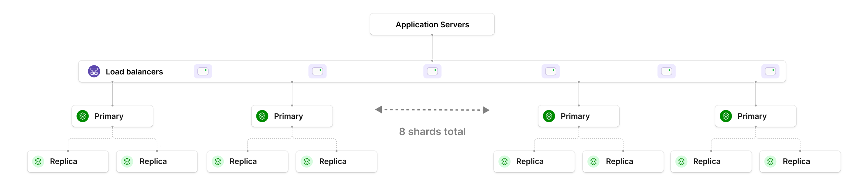Screen dimensions: 868x193
Task: Select the second load balancer node from right
Action: pos(666,71)
